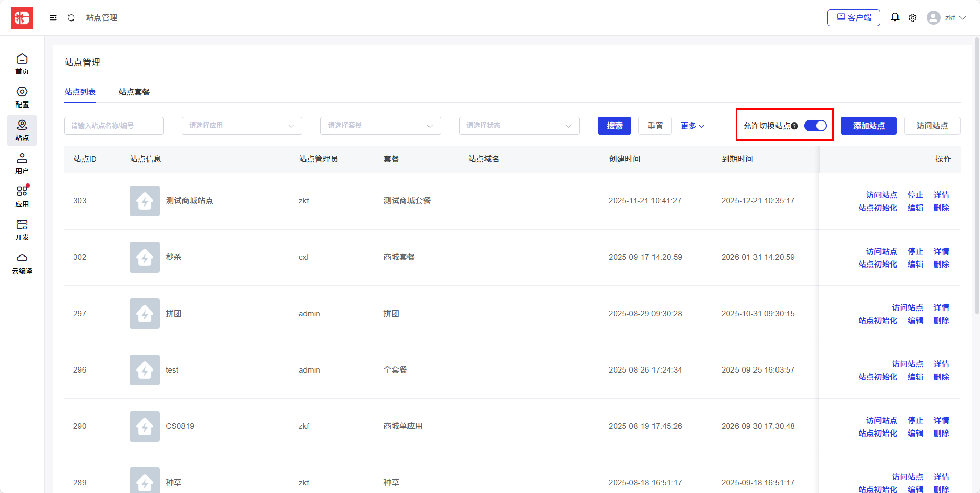Collapse the sidebar with the menu icon
The width and height of the screenshot is (980, 493).
point(53,18)
